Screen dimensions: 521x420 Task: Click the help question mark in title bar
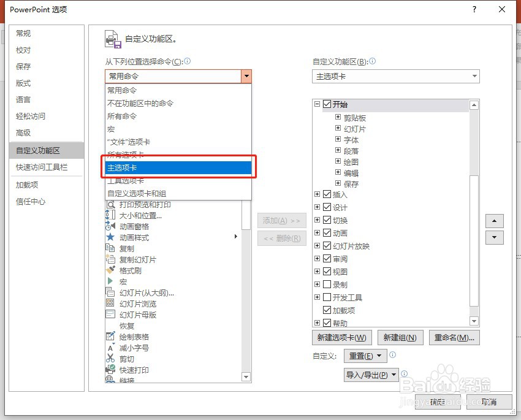pyautogui.click(x=474, y=9)
